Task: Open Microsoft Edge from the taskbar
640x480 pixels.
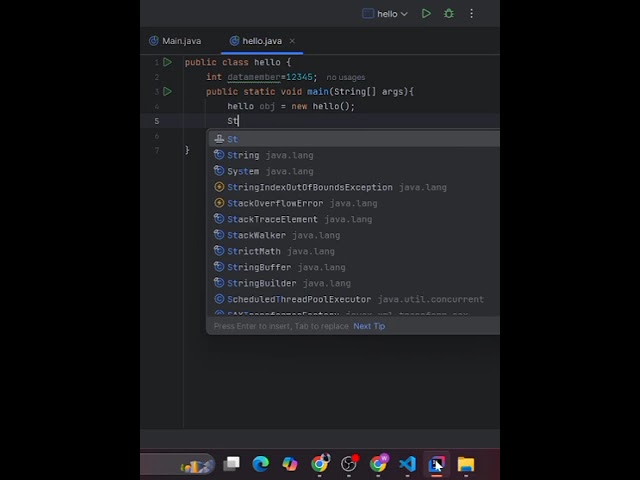Action: coord(261,464)
